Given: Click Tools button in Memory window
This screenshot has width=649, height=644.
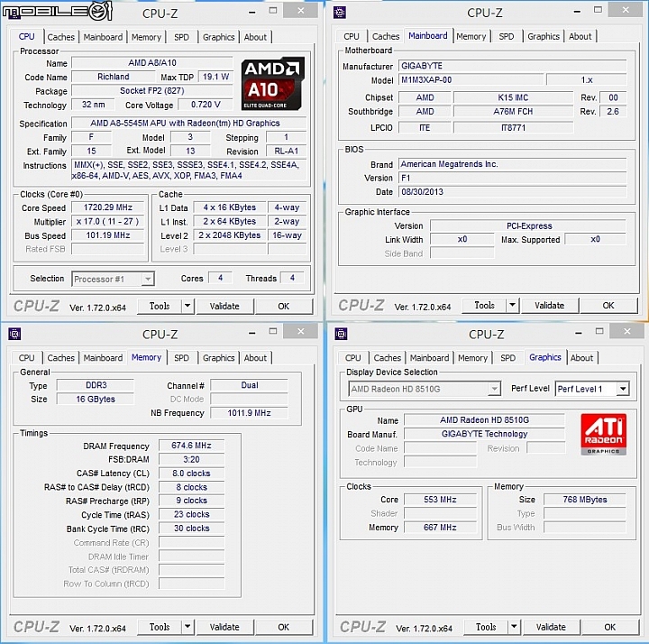Looking at the screenshot, I should point(160,627).
